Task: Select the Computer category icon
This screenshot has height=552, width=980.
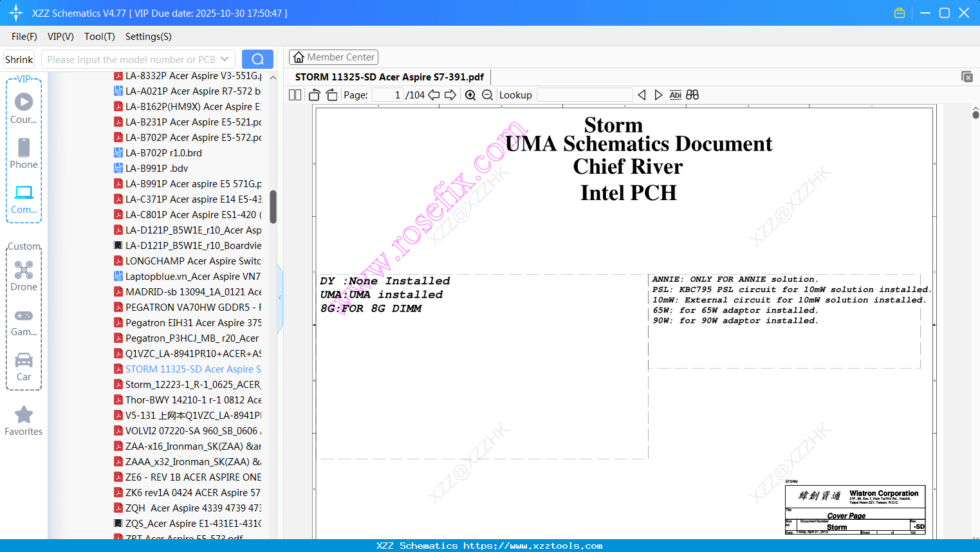Action: coord(24,199)
